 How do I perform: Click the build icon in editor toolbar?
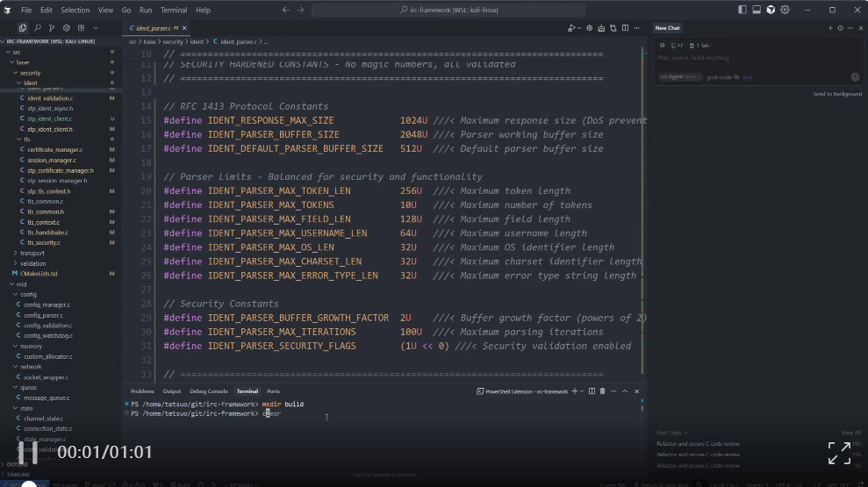(x=601, y=28)
